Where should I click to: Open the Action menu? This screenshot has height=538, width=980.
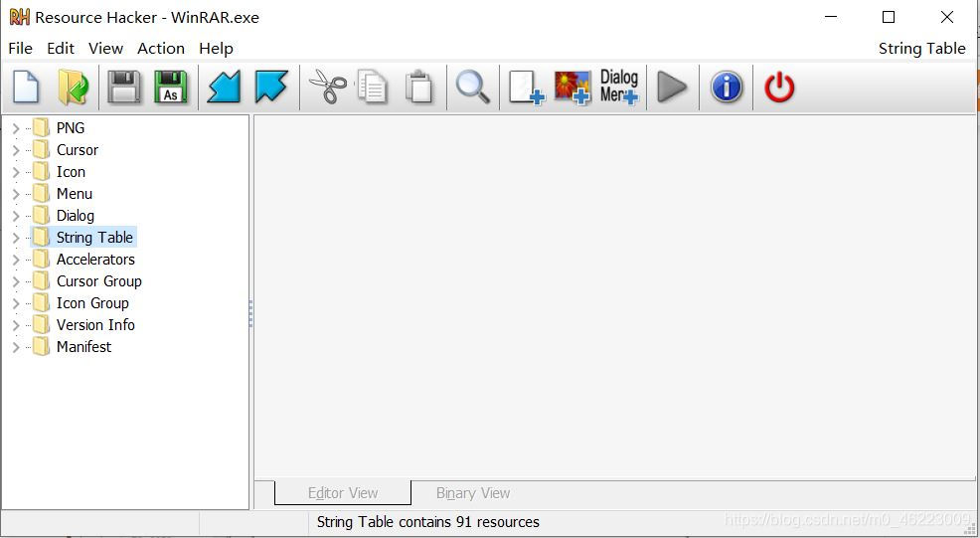161,48
